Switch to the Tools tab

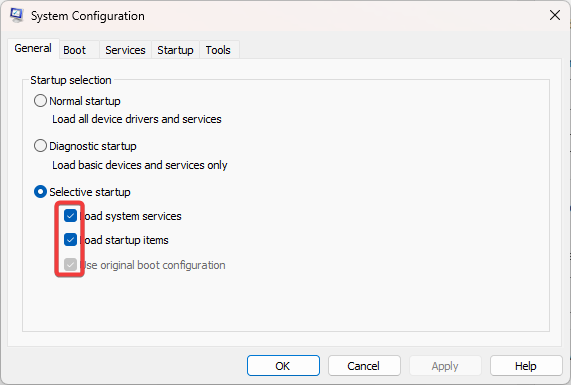click(x=218, y=50)
